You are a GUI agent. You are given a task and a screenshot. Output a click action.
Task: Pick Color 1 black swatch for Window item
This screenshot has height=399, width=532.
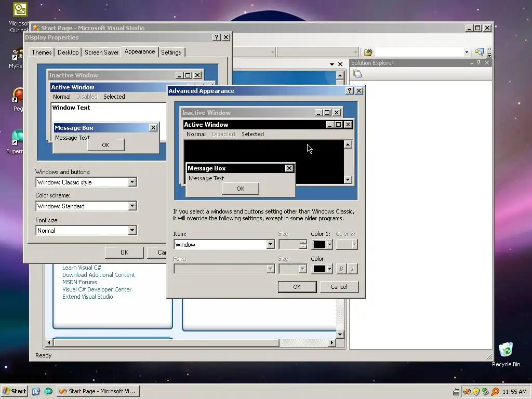tap(322, 244)
